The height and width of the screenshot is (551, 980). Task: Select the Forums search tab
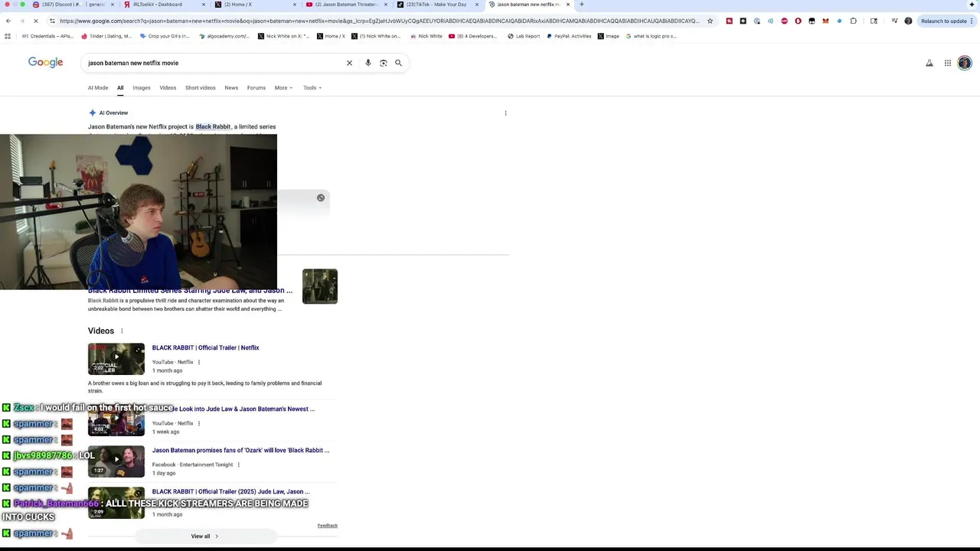tap(256, 88)
